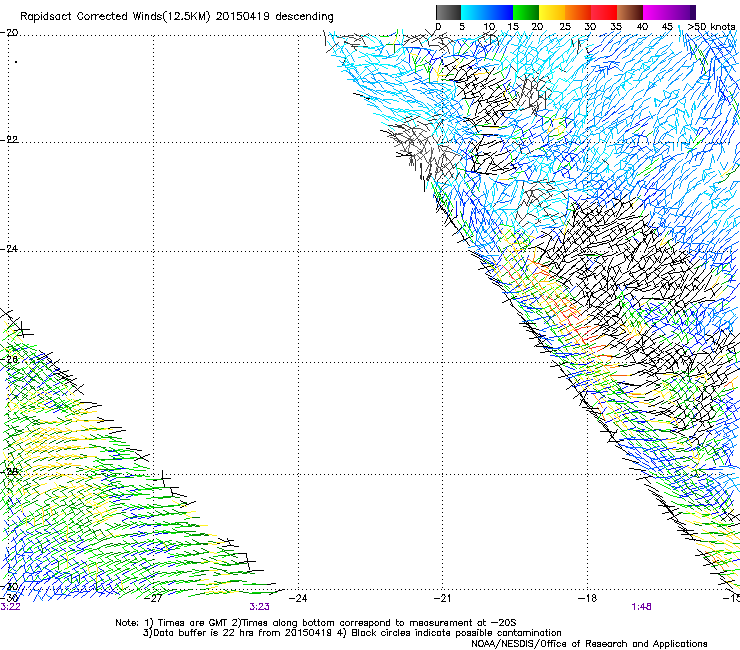Click the '>50 knots' legend label
Image resolution: width=740 pixels, height=650 pixels.
point(711,27)
